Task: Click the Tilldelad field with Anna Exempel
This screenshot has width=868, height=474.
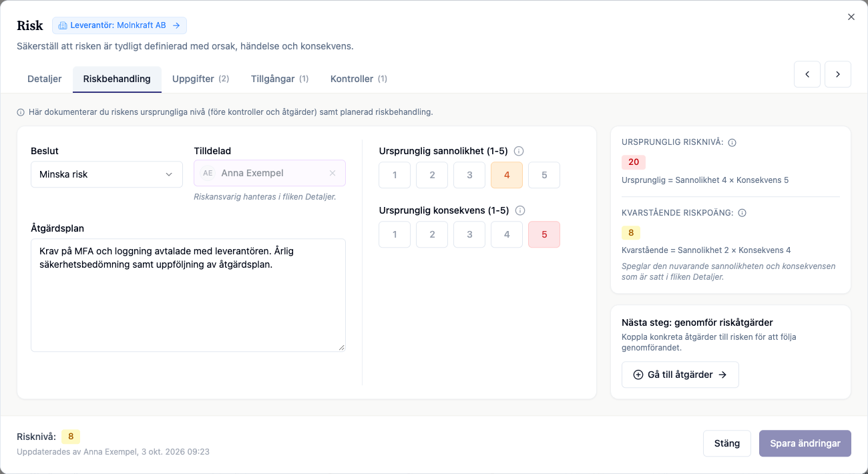Action: pyautogui.click(x=270, y=173)
